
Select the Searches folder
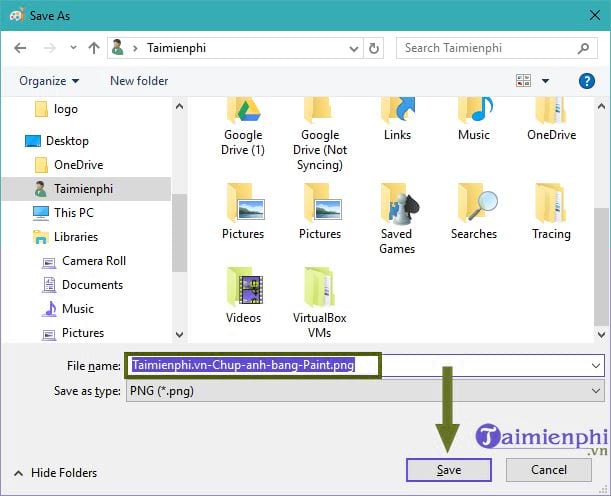pos(474,211)
